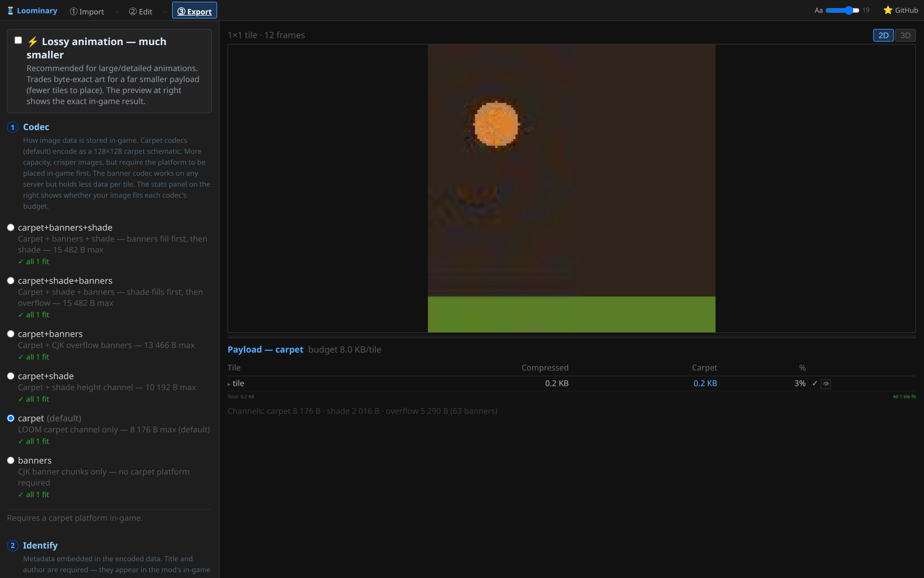
Task: Click 'all 1 fit' under banners codec
Action: [x=33, y=494]
